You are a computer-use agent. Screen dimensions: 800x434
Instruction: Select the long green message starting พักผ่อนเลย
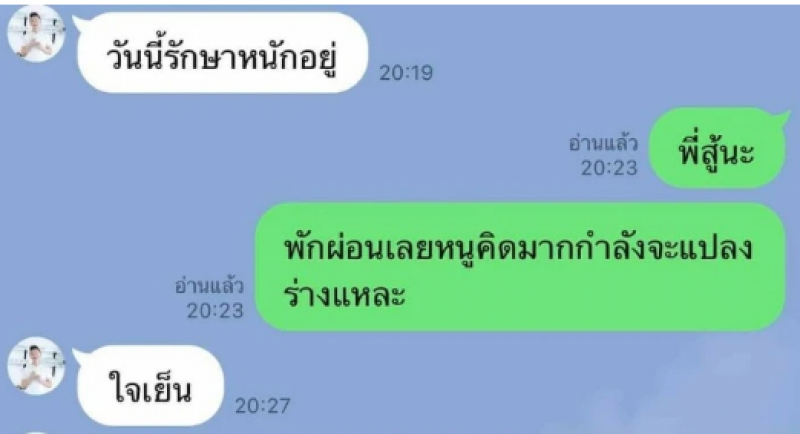click(520, 267)
